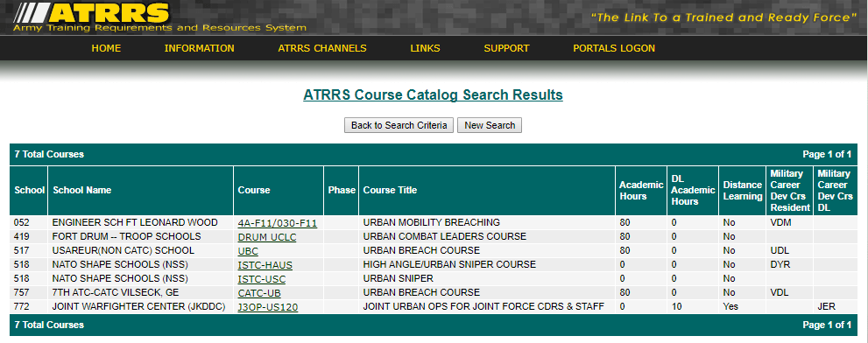Open the CATC-UB course link
This screenshot has width=868, height=343.
pyautogui.click(x=259, y=292)
